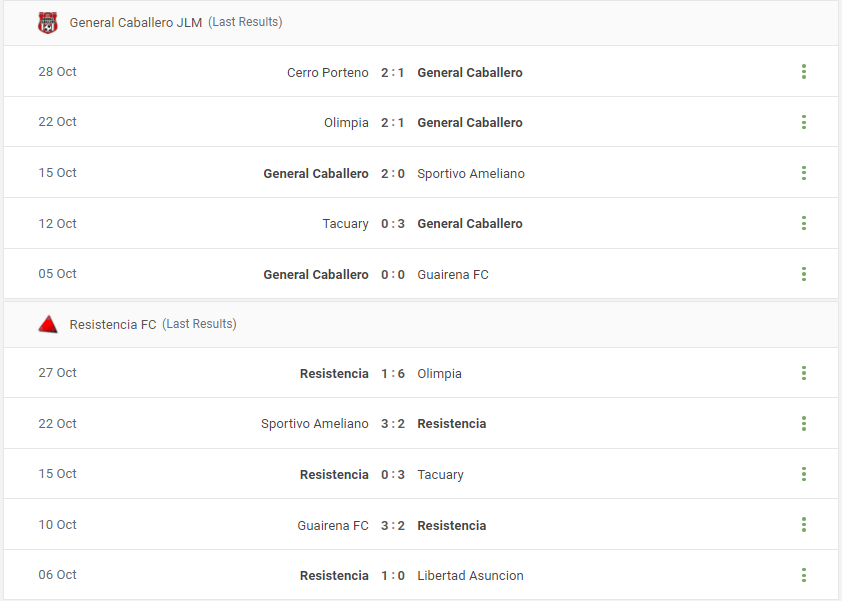Open three-dot menu for Olimpia 2:1 General Caballero
This screenshot has width=842, height=601.
coord(803,122)
